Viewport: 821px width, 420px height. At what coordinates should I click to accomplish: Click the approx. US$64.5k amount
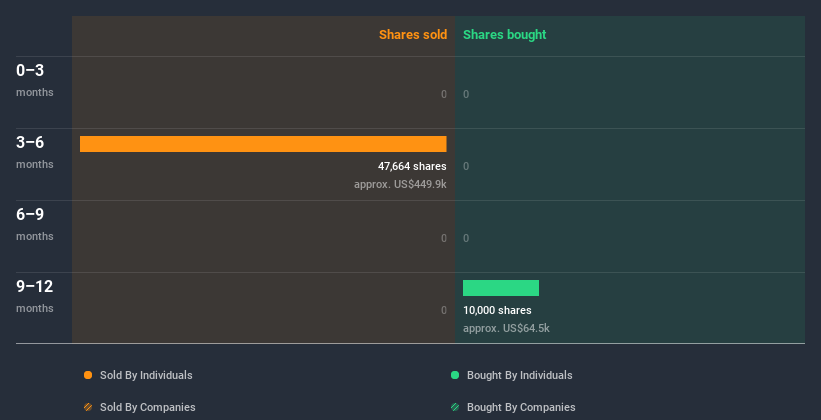click(x=506, y=328)
